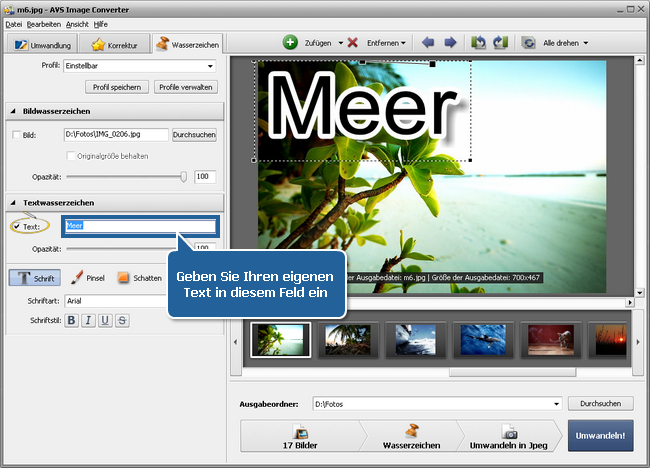Select the beach thumbnail
The width and height of the screenshot is (650, 468).
(x=281, y=340)
